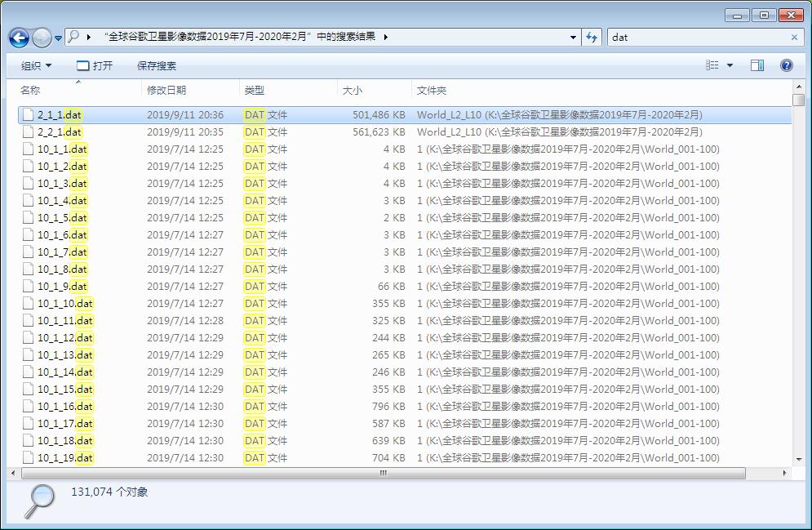Screen dimensions: 812x530
Task: Expand the breadcrumb chevron after 搜索结果
Action: 384,38
